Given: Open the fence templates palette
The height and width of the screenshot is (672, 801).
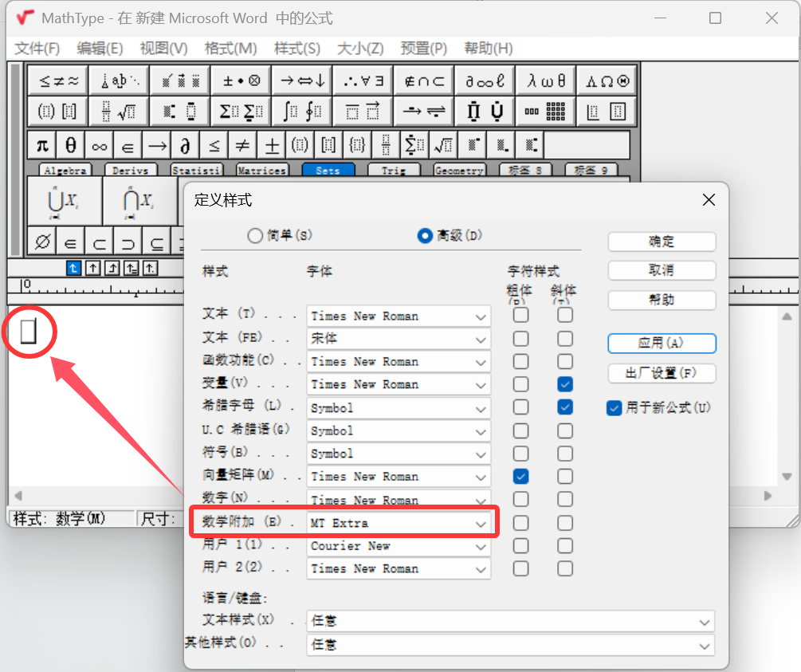Looking at the screenshot, I should coord(57,111).
